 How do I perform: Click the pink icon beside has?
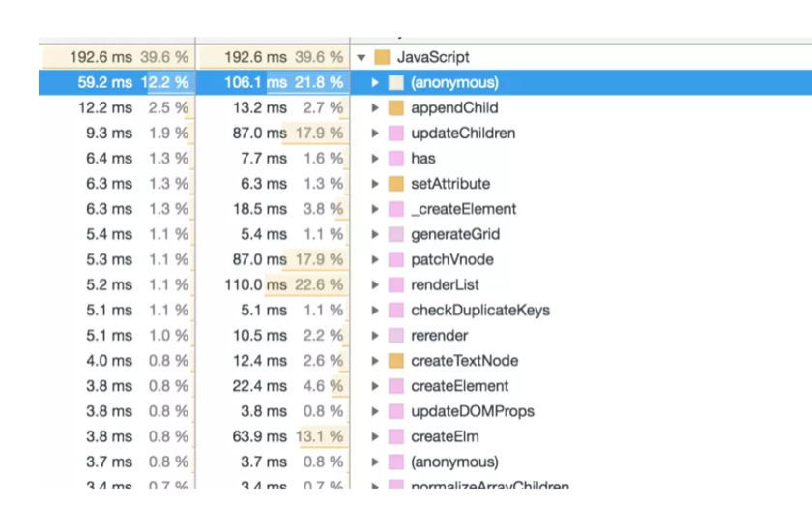pyautogui.click(x=396, y=159)
